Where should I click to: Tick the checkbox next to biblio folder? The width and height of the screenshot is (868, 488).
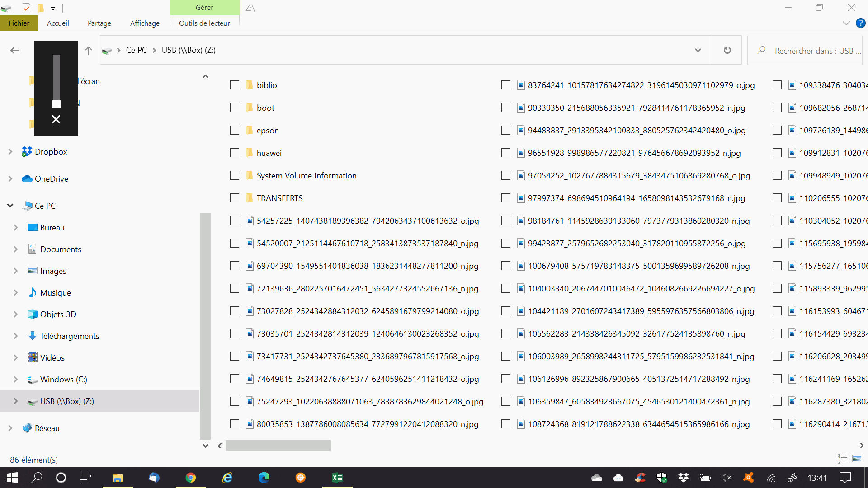235,85
